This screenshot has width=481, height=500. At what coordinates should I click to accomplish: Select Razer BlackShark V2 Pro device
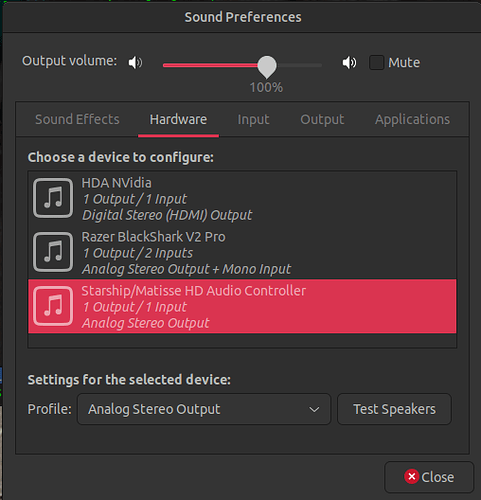click(242, 252)
